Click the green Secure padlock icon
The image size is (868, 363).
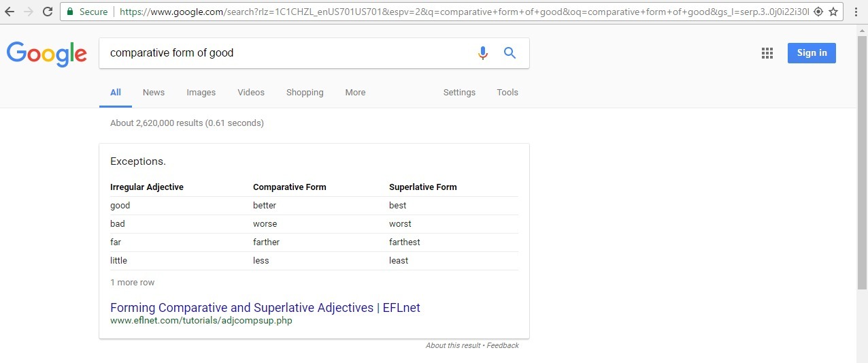click(x=69, y=12)
